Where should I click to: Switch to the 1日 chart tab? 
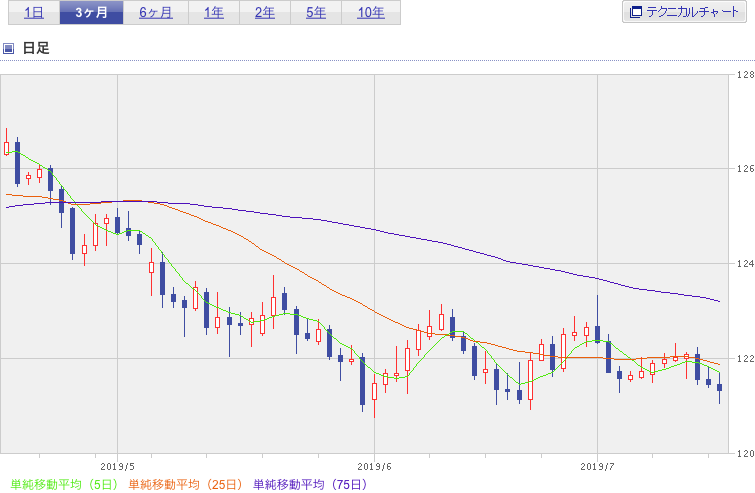(34, 13)
